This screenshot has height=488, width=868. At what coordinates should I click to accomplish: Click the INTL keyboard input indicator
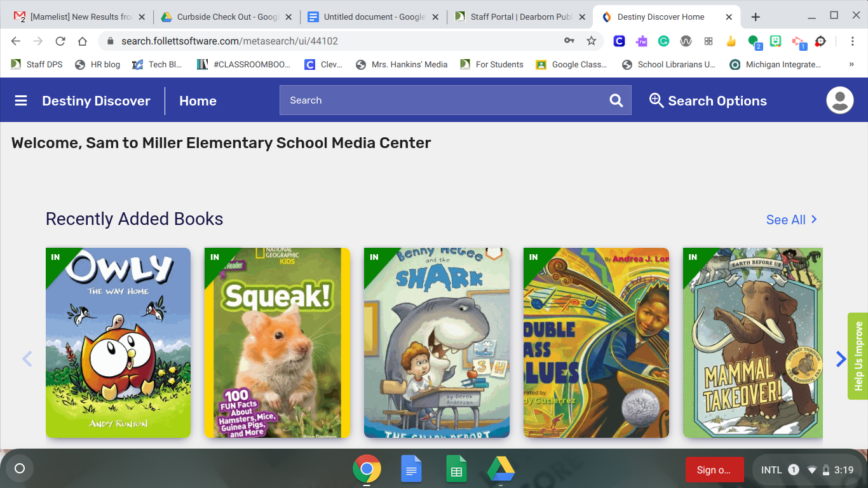coord(771,470)
